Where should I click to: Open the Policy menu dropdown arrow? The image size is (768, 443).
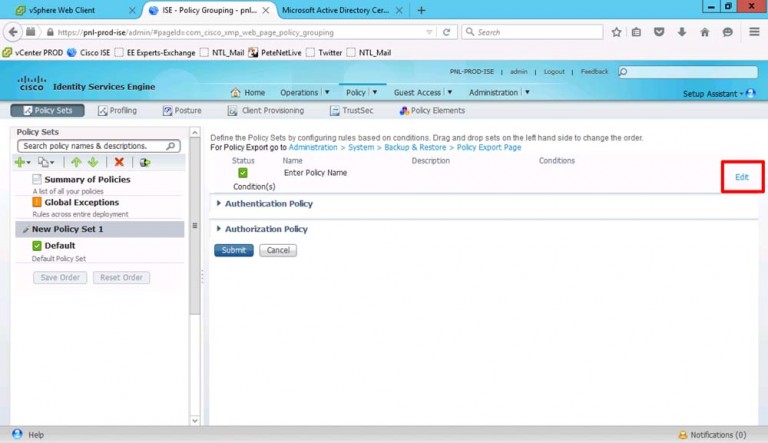[375, 92]
